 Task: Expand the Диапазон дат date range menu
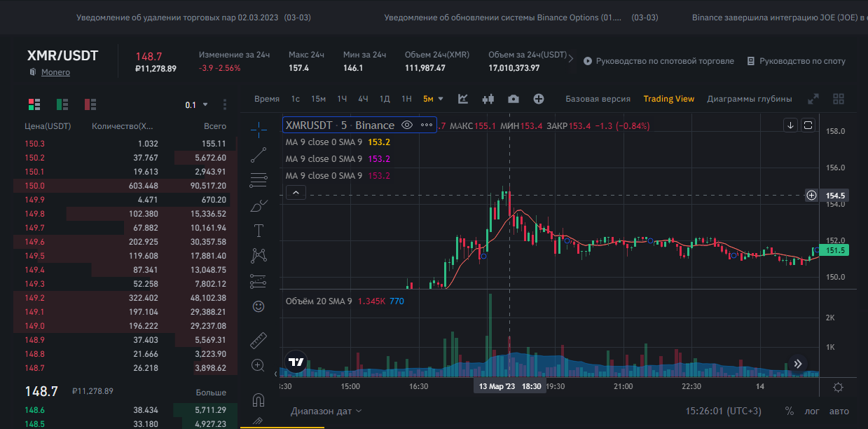(326, 411)
